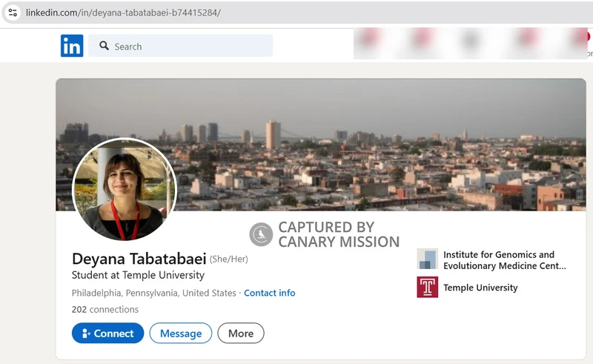Click the Temple University T logo icon

tap(428, 287)
